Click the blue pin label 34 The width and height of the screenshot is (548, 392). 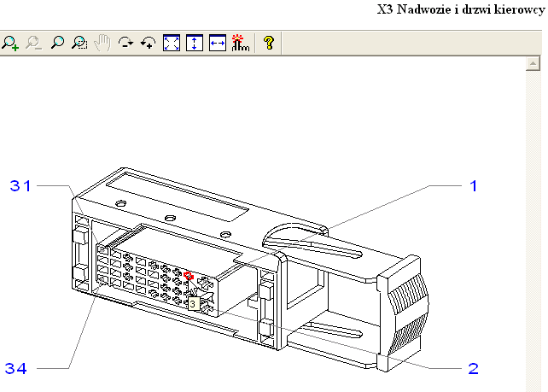(17, 368)
